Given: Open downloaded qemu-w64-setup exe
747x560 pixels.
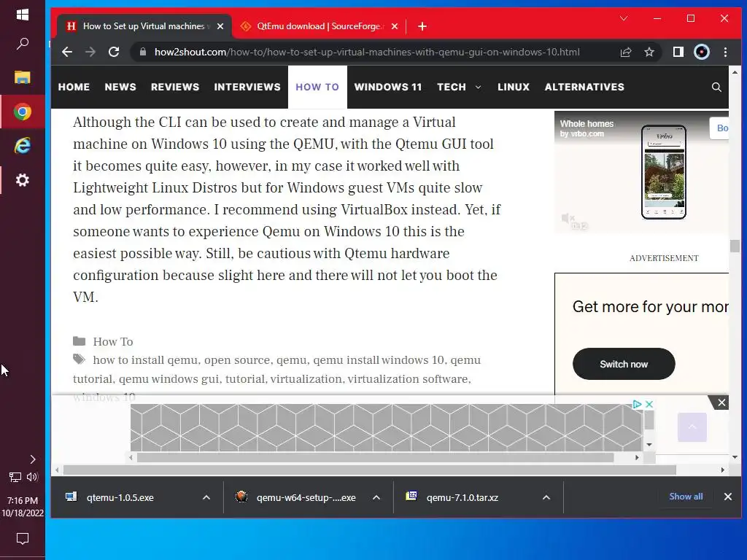Looking at the screenshot, I should click(306, 497).
